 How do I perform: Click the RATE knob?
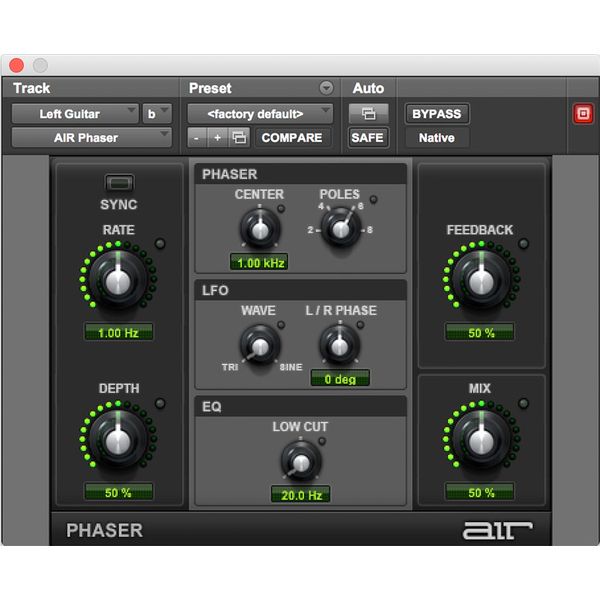pos(118,280)
